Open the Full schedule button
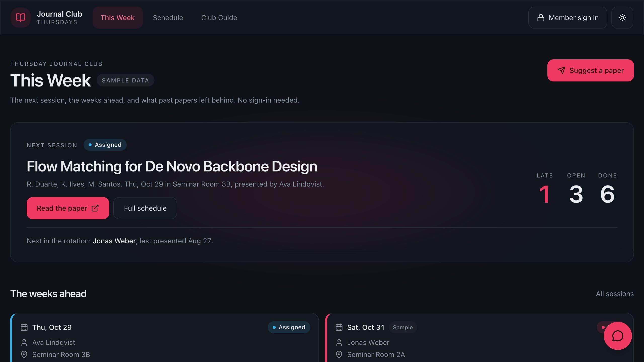 (145, 208)
